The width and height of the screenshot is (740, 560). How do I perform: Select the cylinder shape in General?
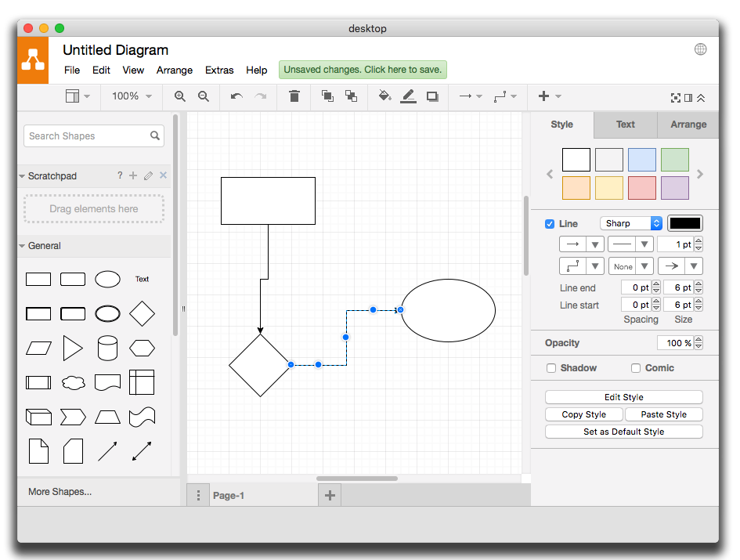tap(107, 349)
